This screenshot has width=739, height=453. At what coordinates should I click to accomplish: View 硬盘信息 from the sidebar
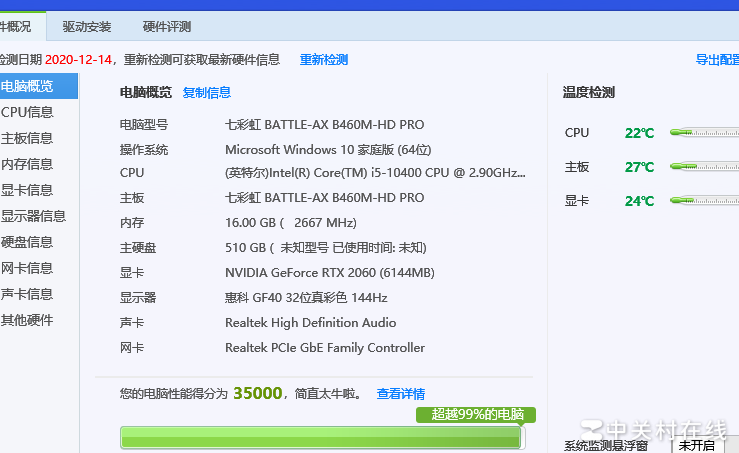[x=28, y=243]
